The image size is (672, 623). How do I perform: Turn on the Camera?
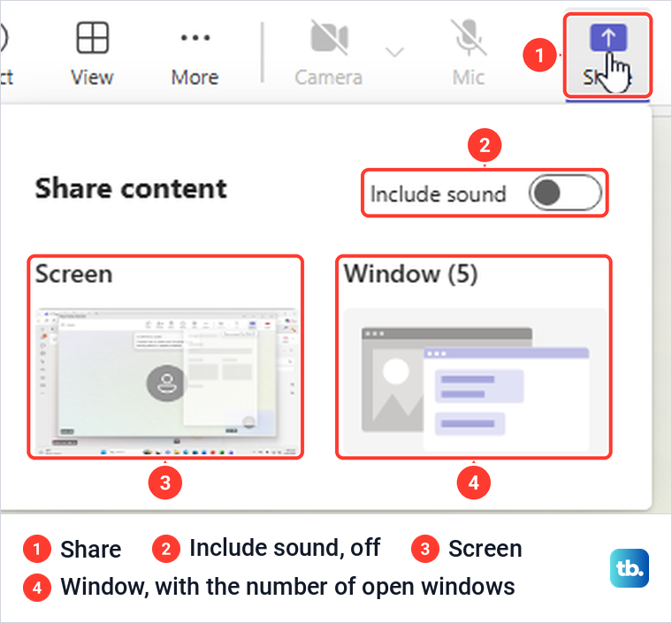pyautogui.click(x=329, y=54)
